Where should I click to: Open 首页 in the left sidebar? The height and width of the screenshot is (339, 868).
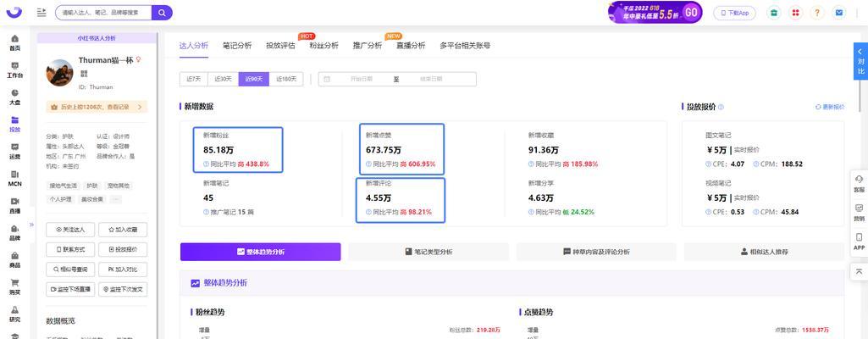point(15,42)
